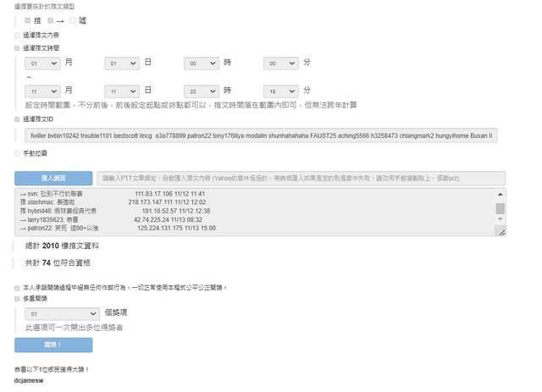Toggle the 推 comment type checkbox
Screen dimensions: 542x392
point(28,19)
